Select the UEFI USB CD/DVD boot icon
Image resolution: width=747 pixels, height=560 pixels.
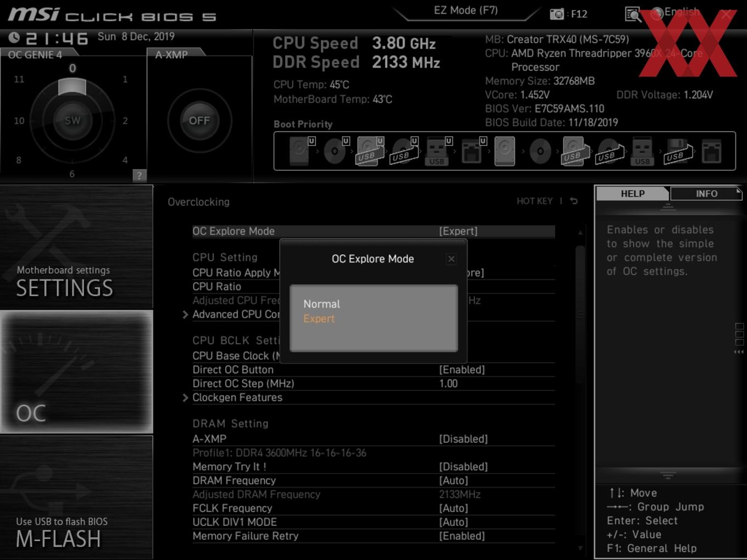(x=404, y=151)
